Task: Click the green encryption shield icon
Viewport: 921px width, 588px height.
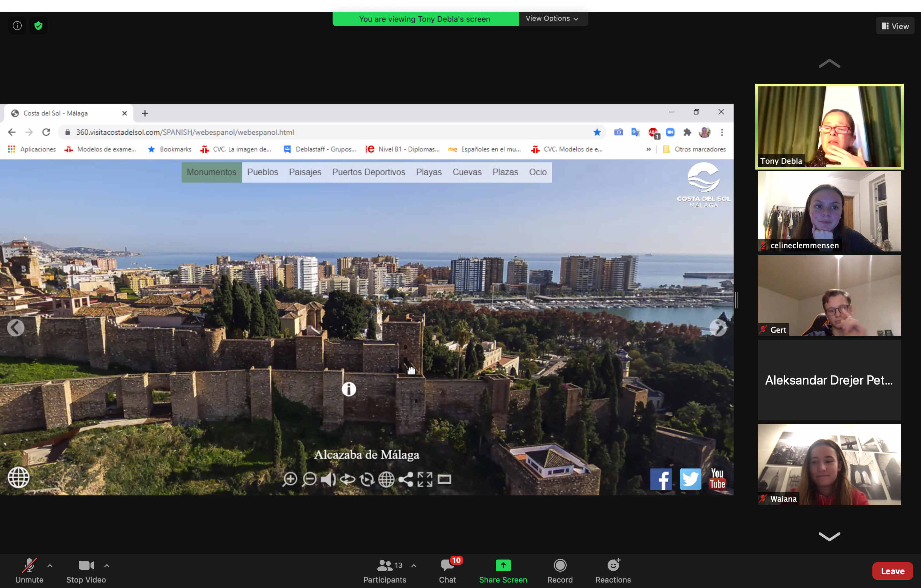Action: [x=38, y=26]
